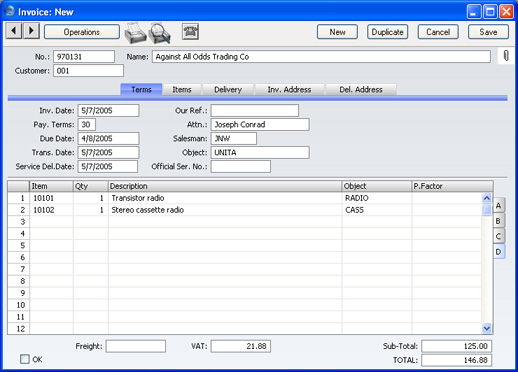The height and width of the screenshot is (372, 518).
Task: Tick the OK checkbox
Action: pos(25,359)
